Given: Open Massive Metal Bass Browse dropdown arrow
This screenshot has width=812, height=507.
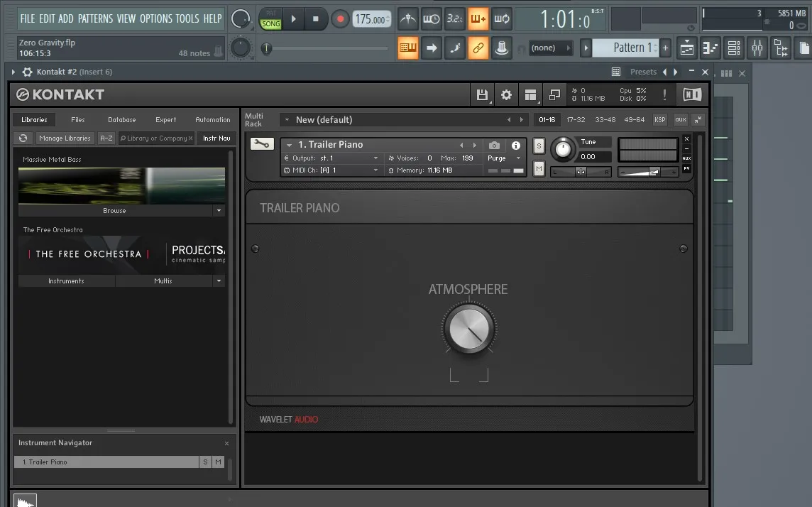Looking at the screenshot, I should [x=219, y=211].
